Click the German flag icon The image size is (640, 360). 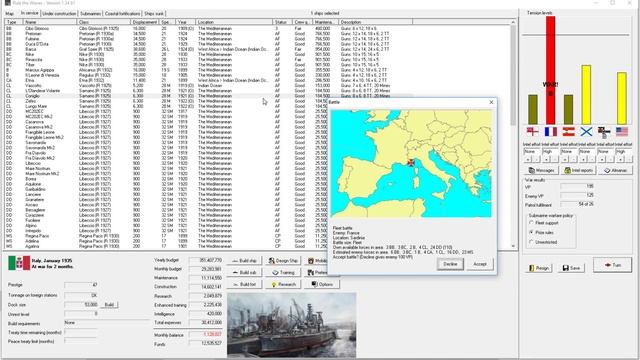click(x=604, y=131)
